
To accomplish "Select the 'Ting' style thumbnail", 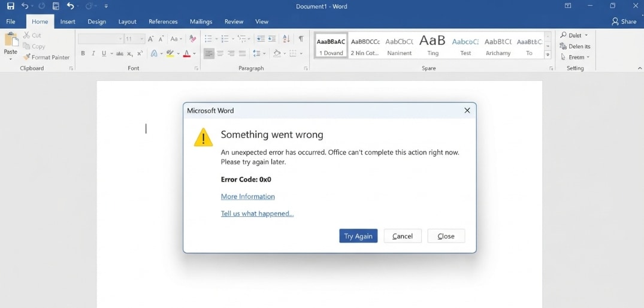I will tap(433, 46).
